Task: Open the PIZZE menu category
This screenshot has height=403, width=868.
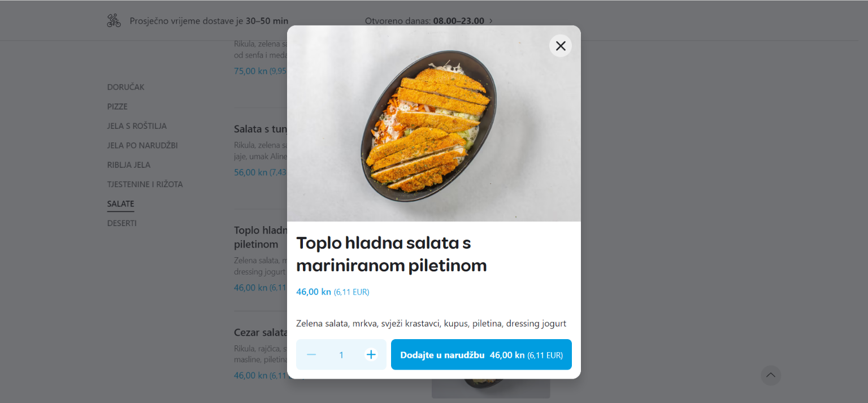Action: coord(118,106)
